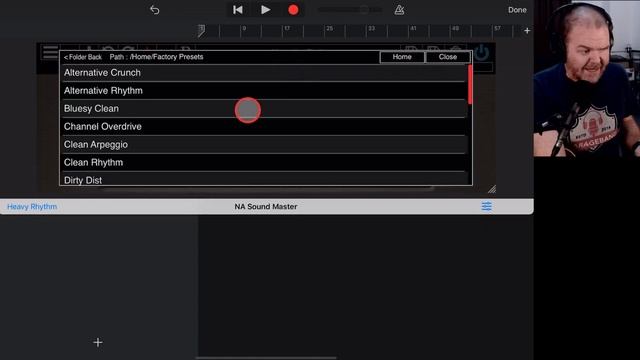Toggle the plugin power icon
This screenshot has width=640, height=360.
tap(482, 53)
